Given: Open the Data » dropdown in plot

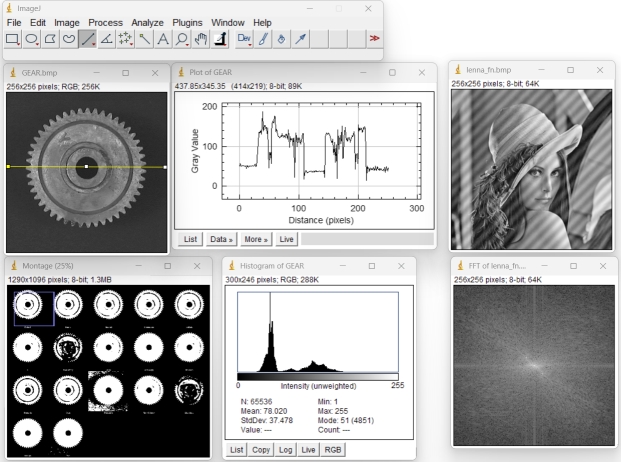Looking at the screenshot, I should coord(221,240).
